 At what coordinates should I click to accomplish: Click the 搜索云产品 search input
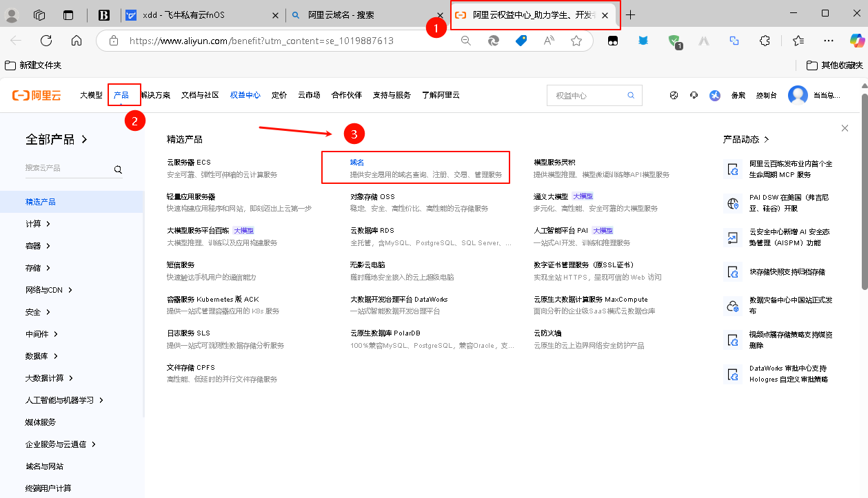[67, 168]
